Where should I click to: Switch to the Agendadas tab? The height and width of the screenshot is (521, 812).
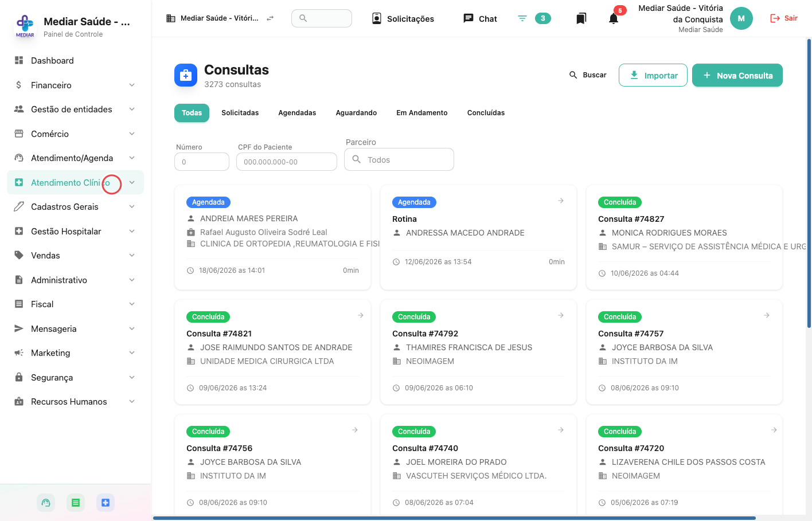coord(297,113)
